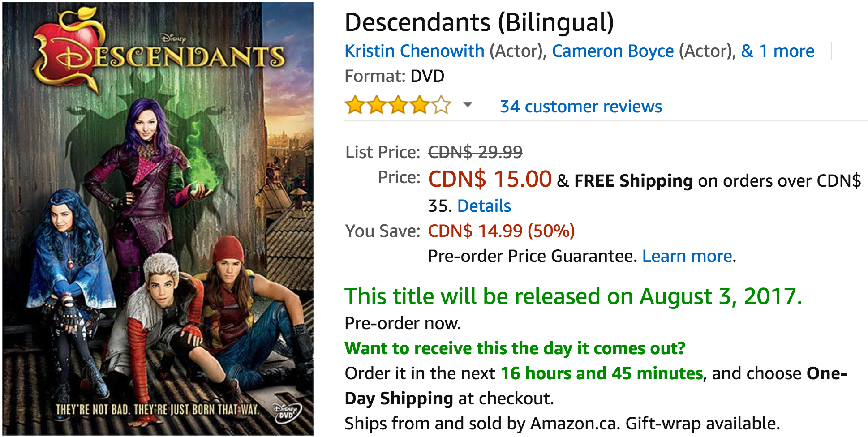Image resolution: width=868 pixels, height=437 pixels.
Task: Click the CDN$ 15.00 price text
Action: (x=490, y=179)
